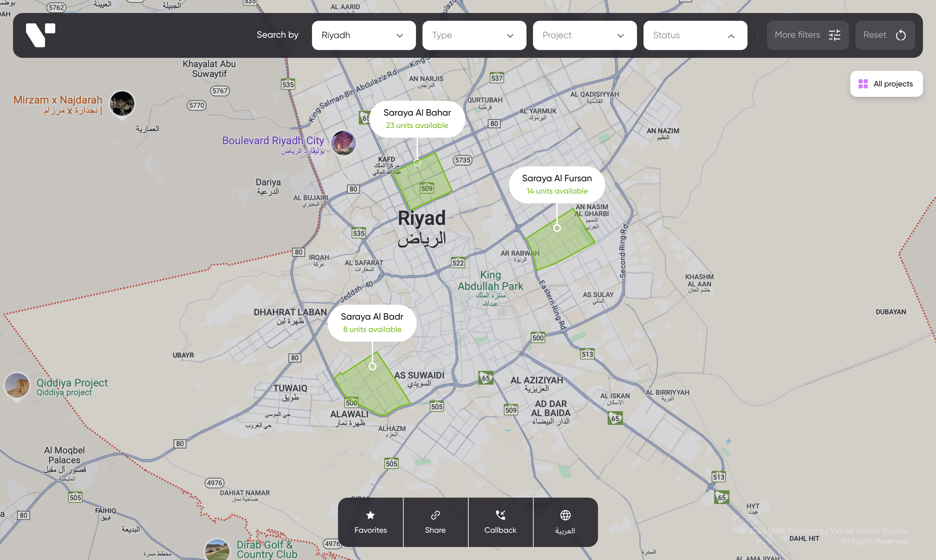Click Qiddiya Project photo marker

tap(17, 385)
